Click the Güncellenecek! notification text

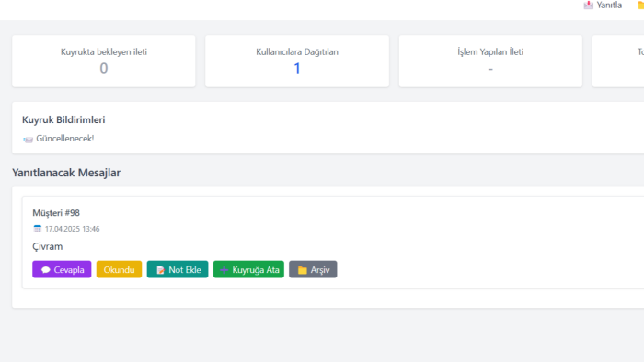pos(65,139)
